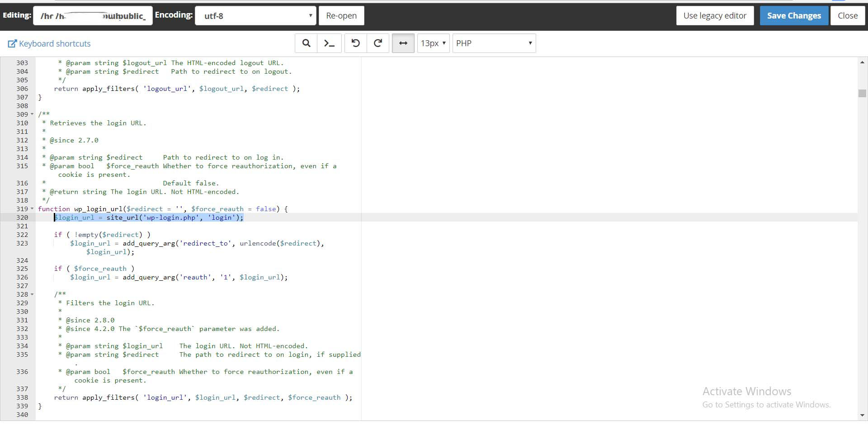This screenshot has height=430, width=868.
Task: Click the vertical scrollbar thumb
Action: [x=862, y=93]
